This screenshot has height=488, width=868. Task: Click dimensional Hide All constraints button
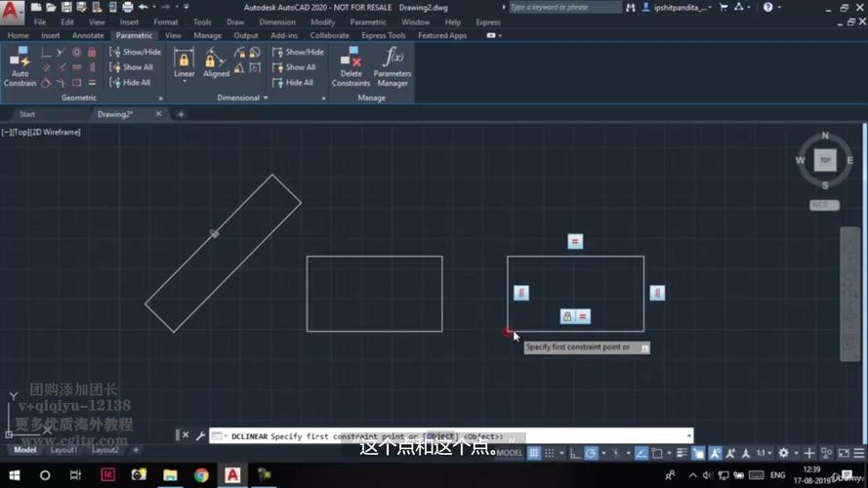point(294,83)
